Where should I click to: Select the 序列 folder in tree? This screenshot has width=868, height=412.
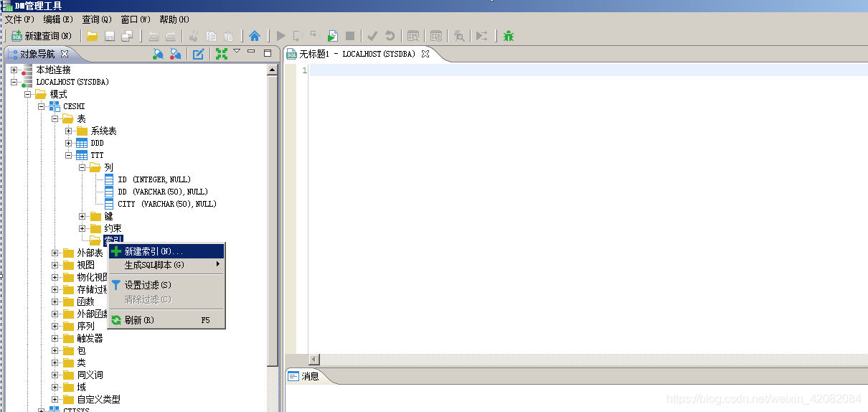tap(85, 326)
